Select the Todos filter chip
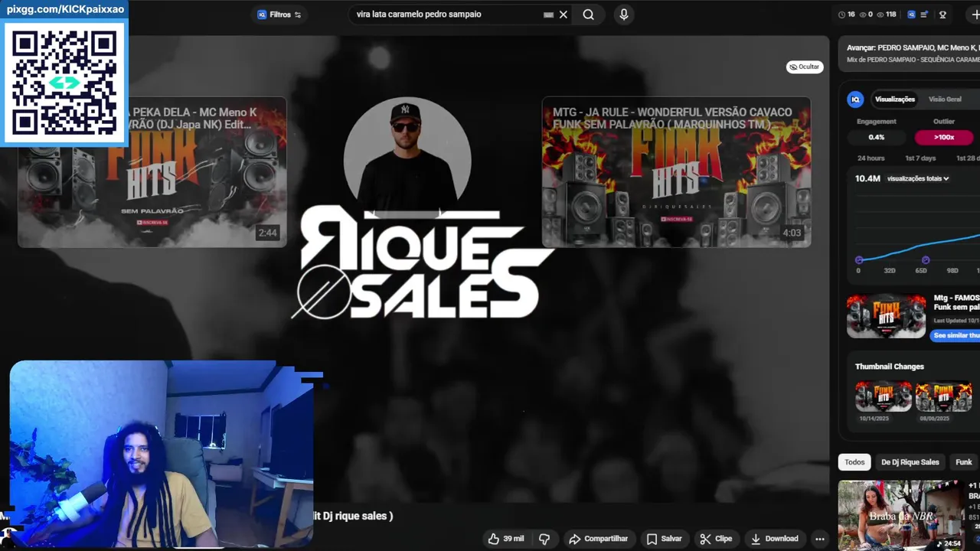Image resolution: width=980 pixels, height=551 pixels. click(854, 462)
